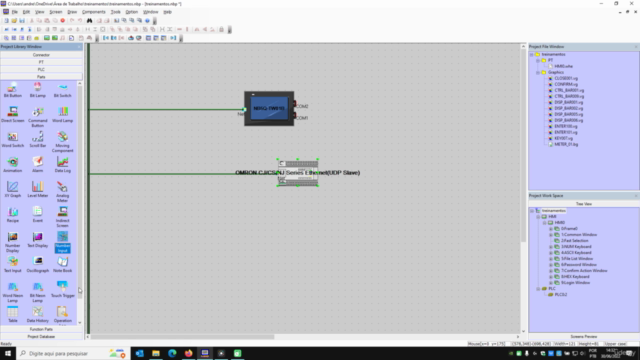Expand the 0:Frame0 screen node
Screen dimensions: 640x360
pyautogui.click(x=551, y=229)
